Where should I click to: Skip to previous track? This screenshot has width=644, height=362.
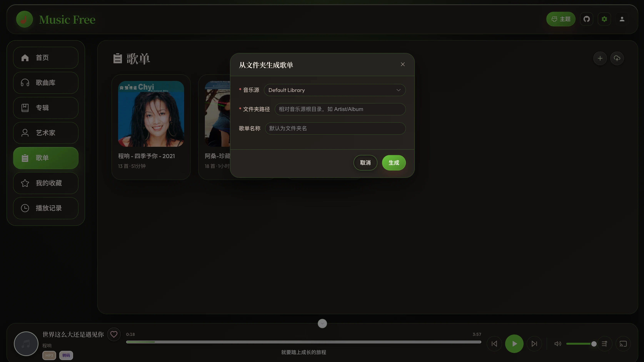[494, 344]
